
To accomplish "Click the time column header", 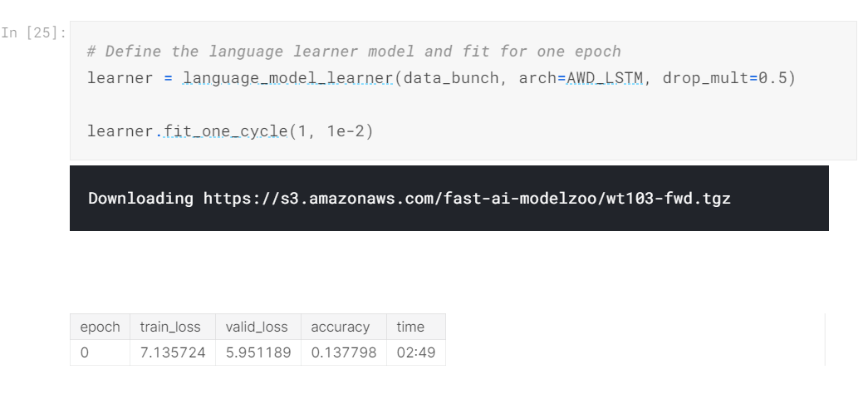I will 410,327.
